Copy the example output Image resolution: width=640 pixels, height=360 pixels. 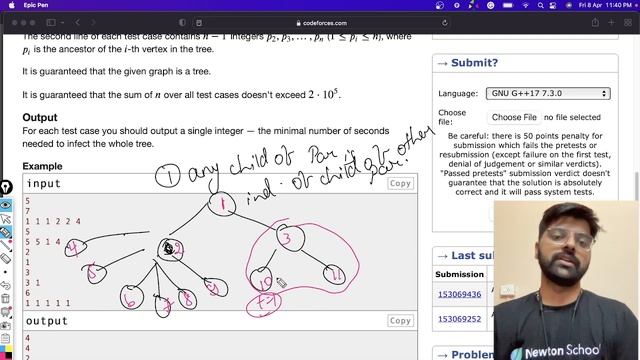pyautogui.click(x=400, y=320)
